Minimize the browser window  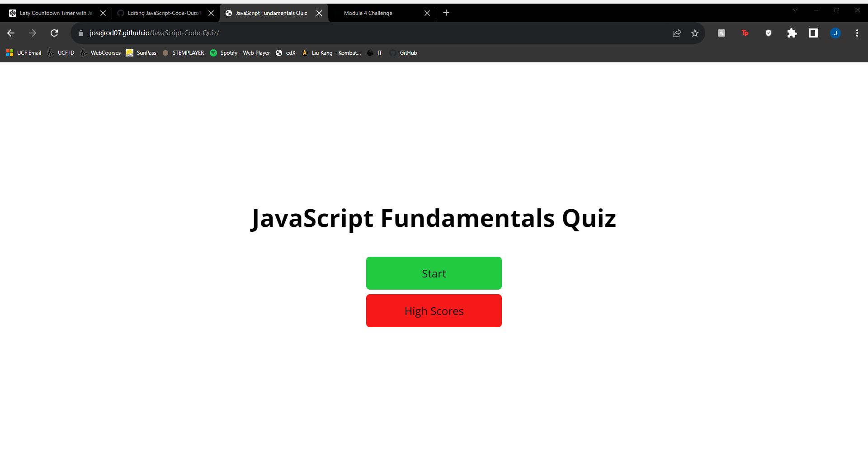816,10
